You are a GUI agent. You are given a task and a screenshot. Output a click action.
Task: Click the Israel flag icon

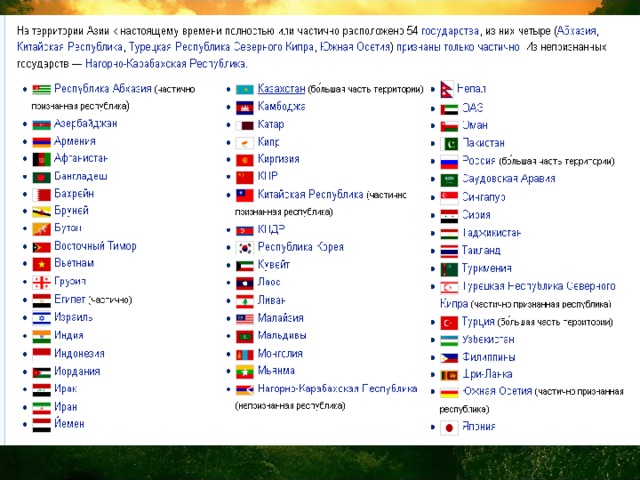pyautogui.click(x=41, y=318)
